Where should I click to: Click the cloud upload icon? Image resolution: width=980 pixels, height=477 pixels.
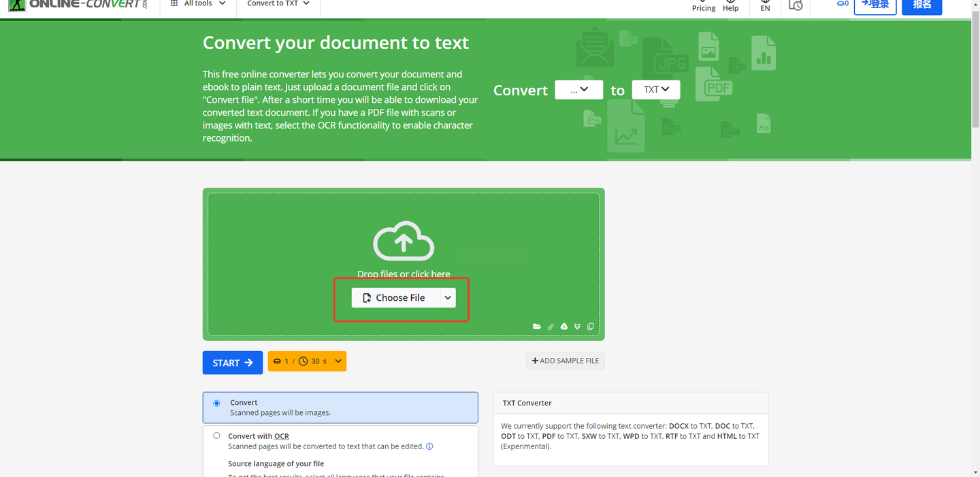click(404, 241)
